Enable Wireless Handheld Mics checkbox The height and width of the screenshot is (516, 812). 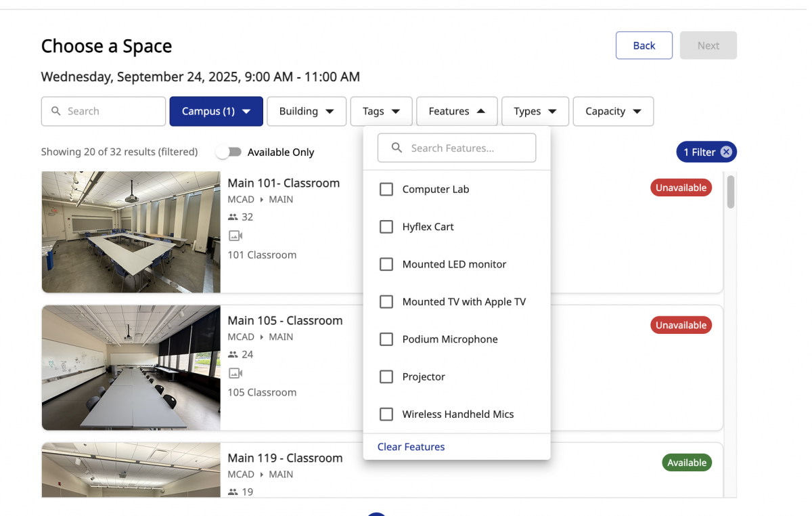pos(386,414)
